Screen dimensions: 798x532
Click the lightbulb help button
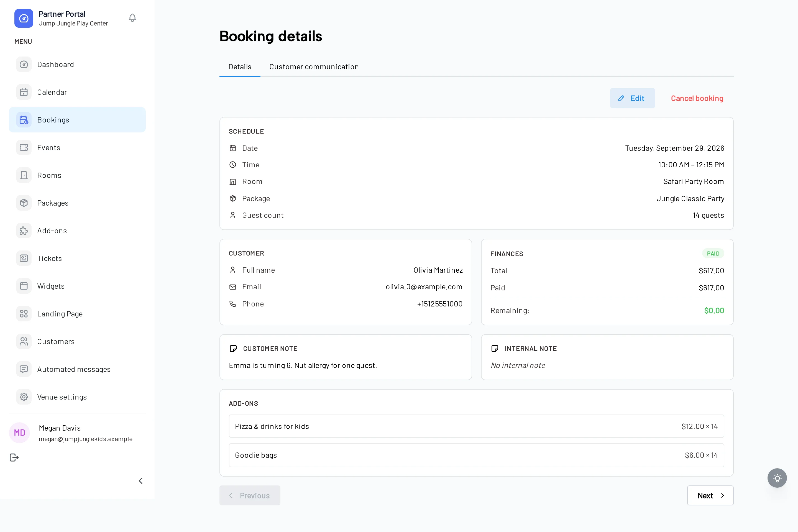pos(777,478)
